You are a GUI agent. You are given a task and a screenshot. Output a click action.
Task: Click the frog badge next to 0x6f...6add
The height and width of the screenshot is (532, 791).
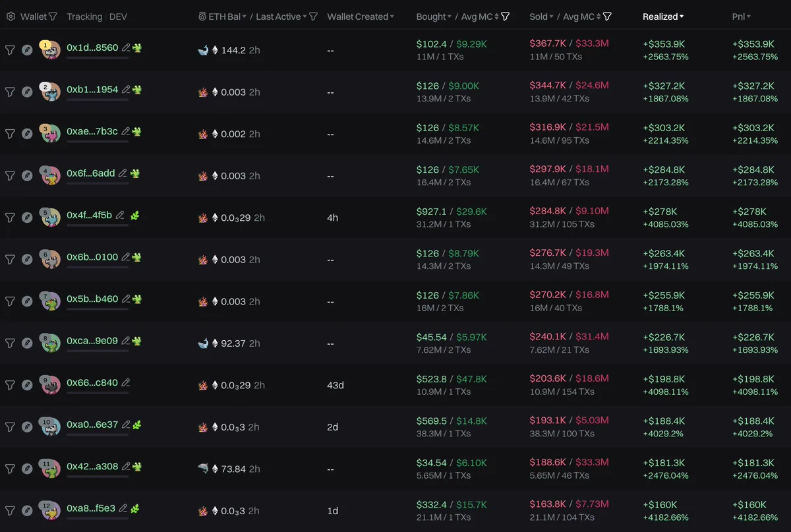[135, 173]
